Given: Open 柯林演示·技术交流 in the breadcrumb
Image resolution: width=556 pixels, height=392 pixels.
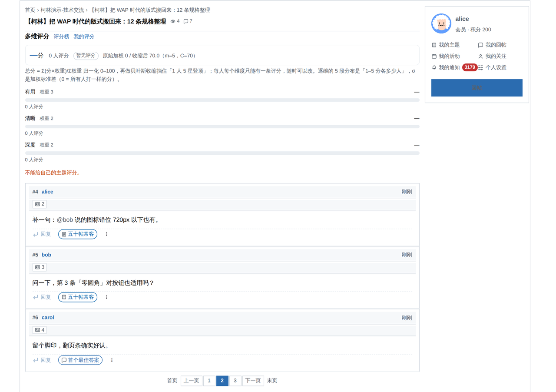Looking at the screenshot, I should 62,10.
